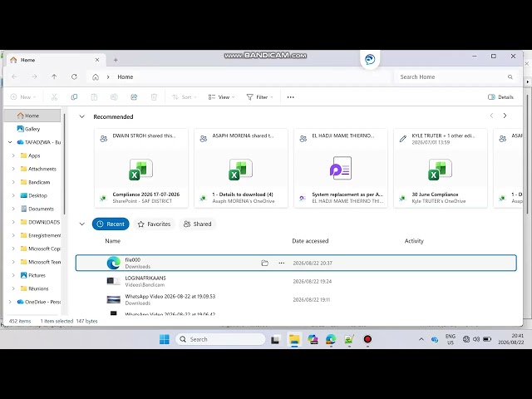The width and height of the screenshot is (532, 399).
Task: Open the Sort dropdown
Action: point(185,97)
